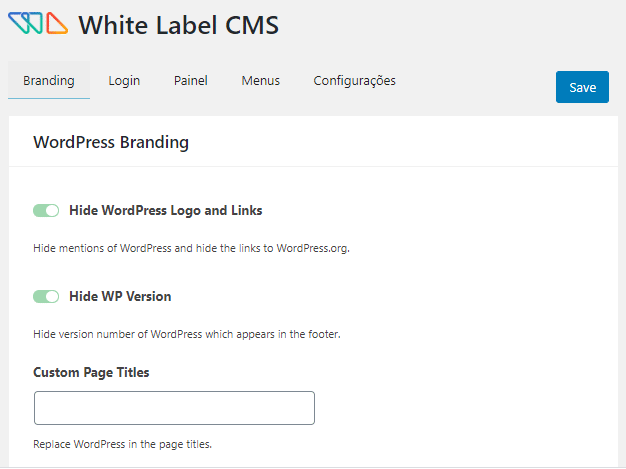
Task: Click the Hide WP Version label text
Action: (x=120, y=296)
